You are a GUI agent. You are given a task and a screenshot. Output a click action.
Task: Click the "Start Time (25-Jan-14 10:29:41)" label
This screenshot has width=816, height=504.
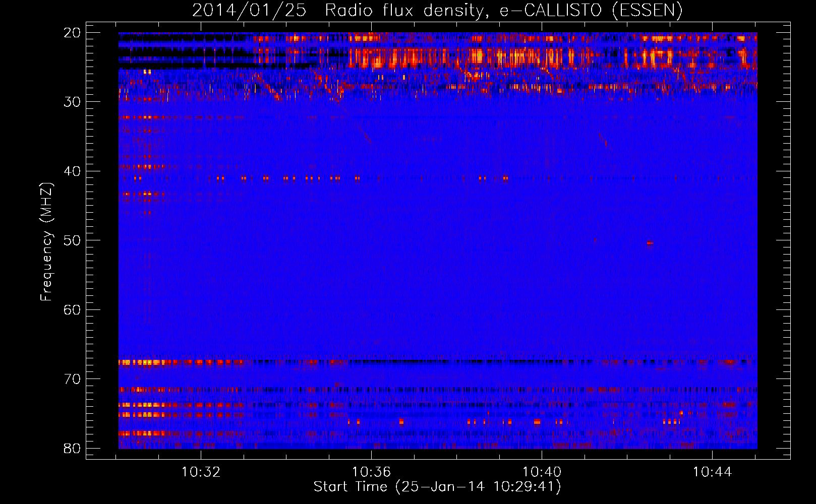(x=437, y=487)
